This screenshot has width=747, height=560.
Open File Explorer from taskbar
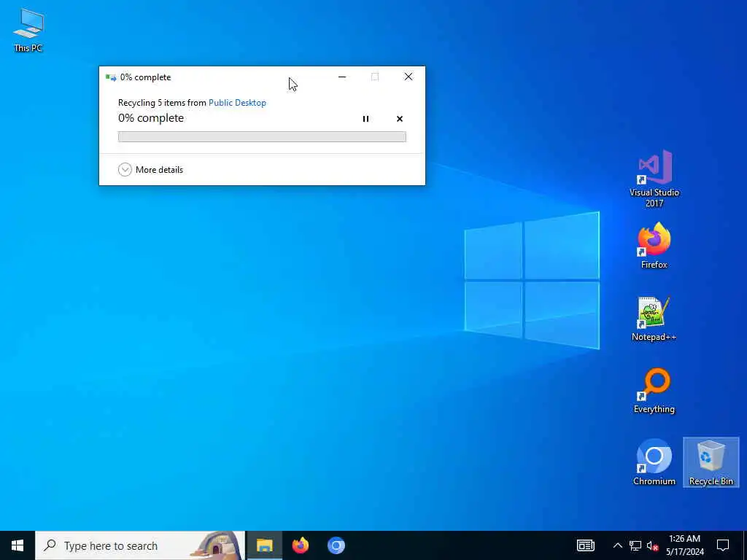pyautogui.click(x=264, y=545)
